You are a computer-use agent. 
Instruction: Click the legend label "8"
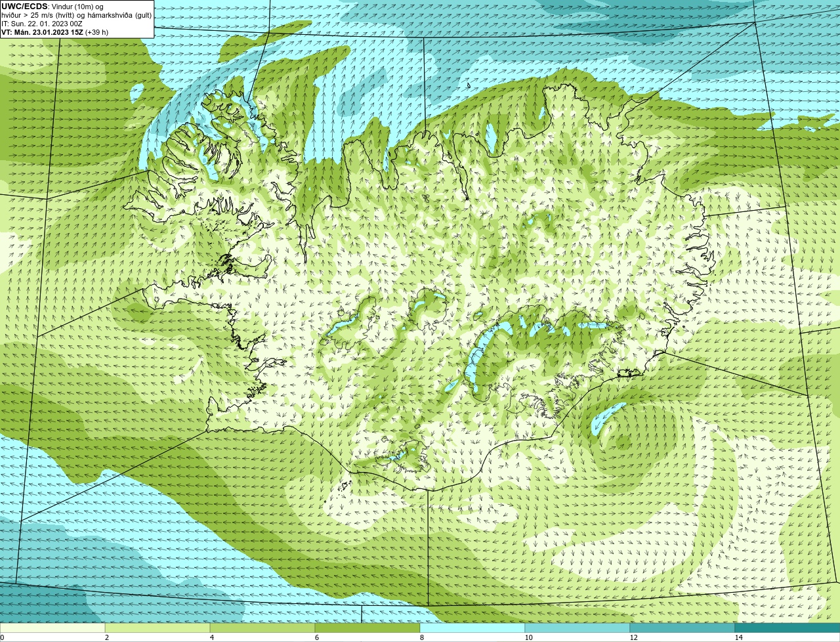[421, 637]
